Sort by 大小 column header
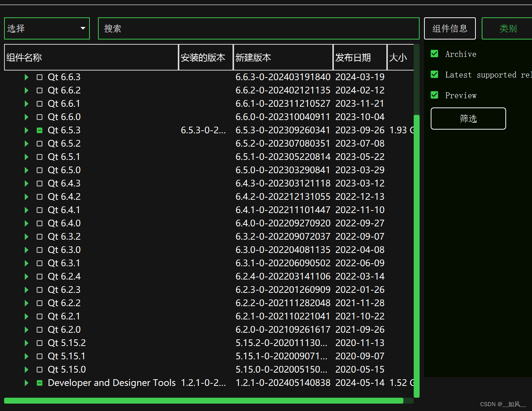Screen dimensions: 532x411 click(401, 57)
